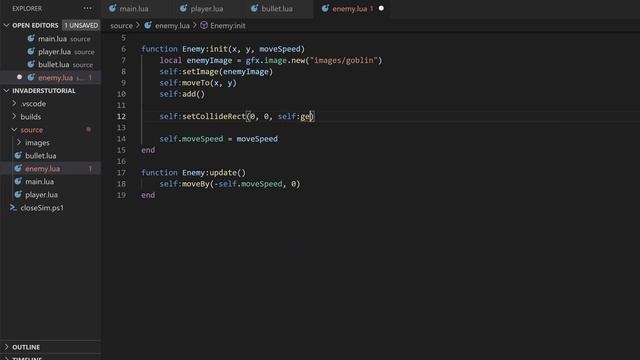
Task: Click the symbol icon before Enemy:init breadcrumb
Action: (x=204, y=25)
